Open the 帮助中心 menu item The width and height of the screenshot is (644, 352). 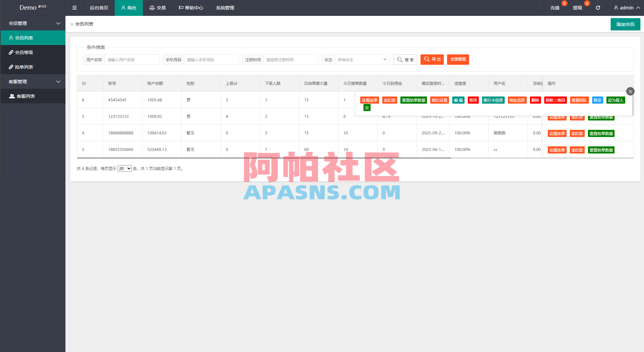(x=191, y=7)
